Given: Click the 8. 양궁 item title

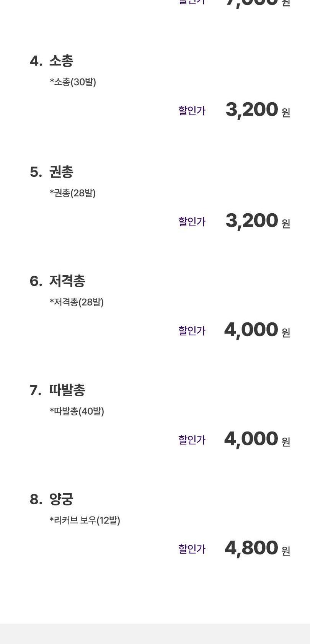Looking at the screenshot, I should (52, 499).
